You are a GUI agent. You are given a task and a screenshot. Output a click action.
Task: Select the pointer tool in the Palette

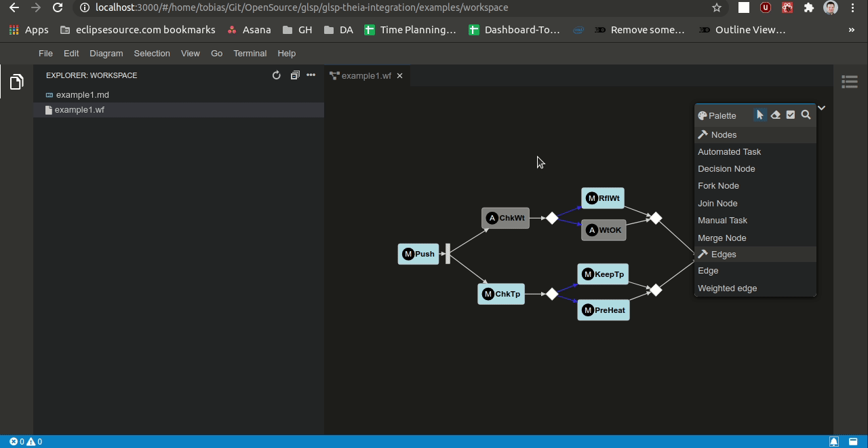[759, 115]
